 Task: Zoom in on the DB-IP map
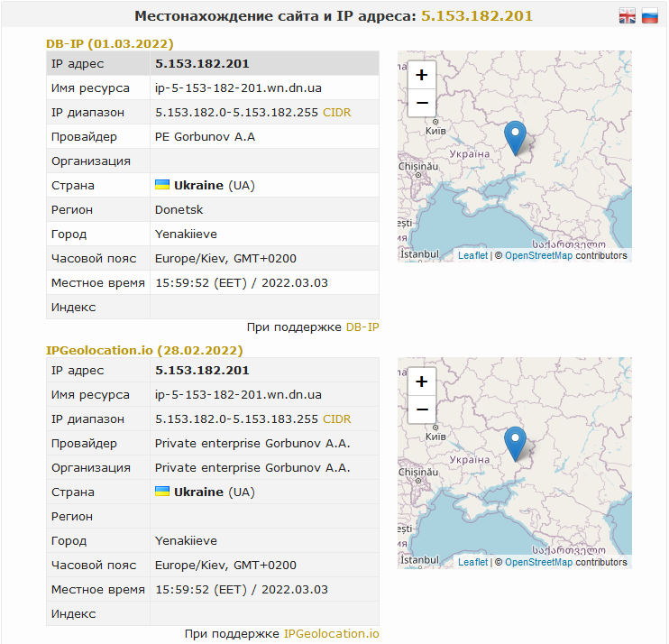coord(421,75)
